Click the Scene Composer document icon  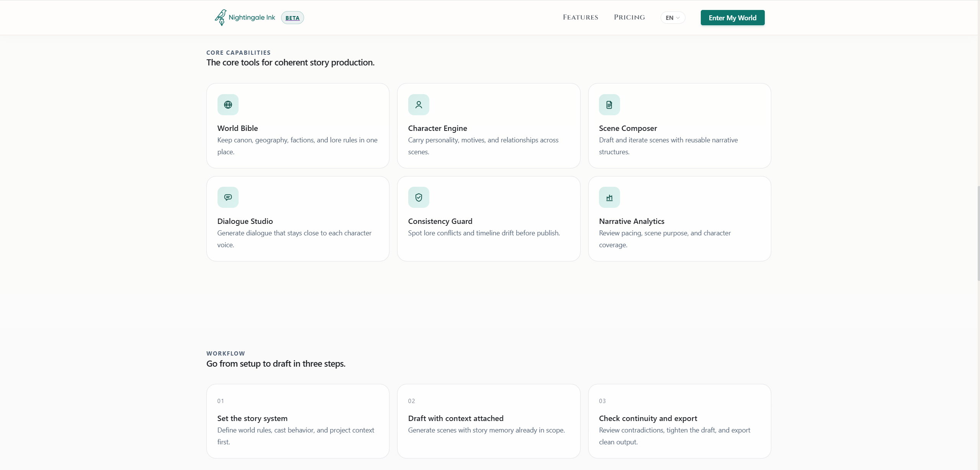(609, 105)
